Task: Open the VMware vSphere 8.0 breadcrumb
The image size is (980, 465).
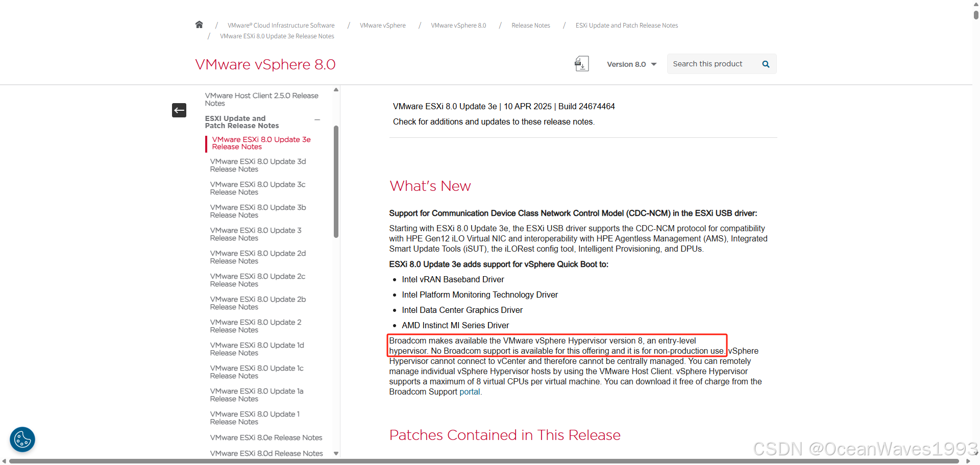Action: coord(458,26)
